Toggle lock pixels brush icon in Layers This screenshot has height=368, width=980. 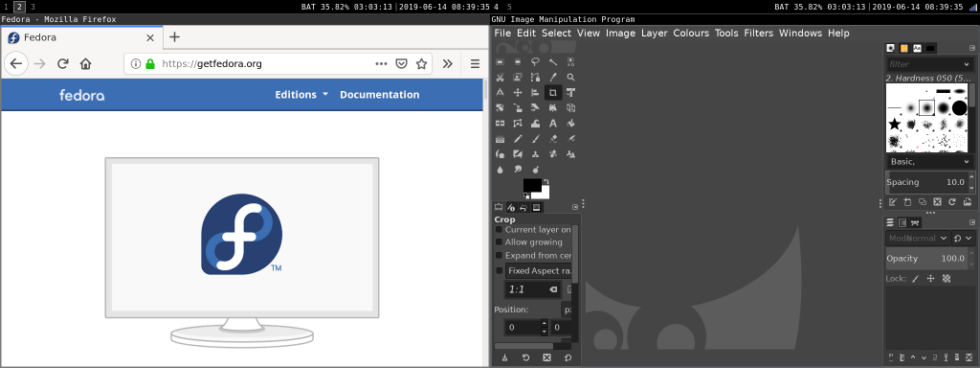(x=916, y=279)
